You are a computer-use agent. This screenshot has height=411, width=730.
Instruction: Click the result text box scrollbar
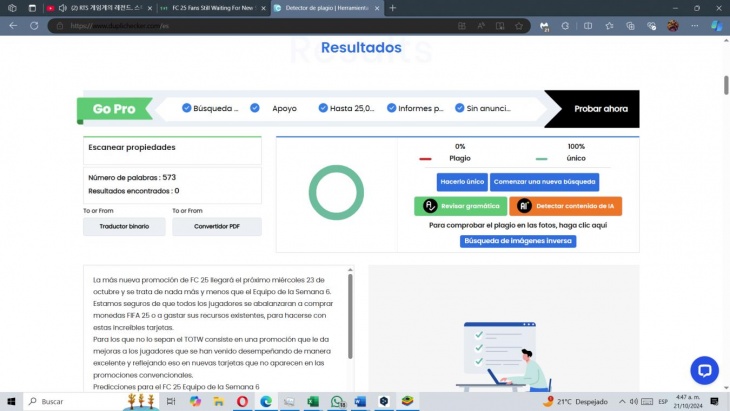350,317
